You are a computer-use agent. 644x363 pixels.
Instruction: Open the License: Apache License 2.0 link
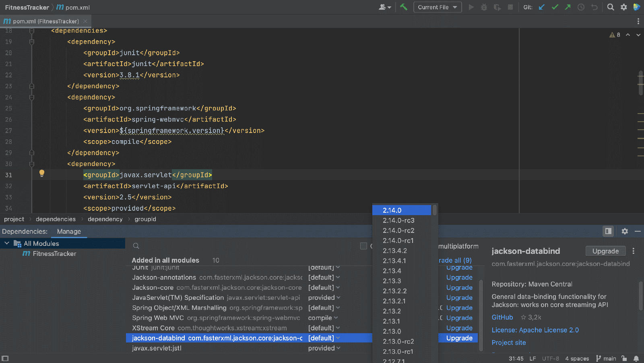point(535,330)
